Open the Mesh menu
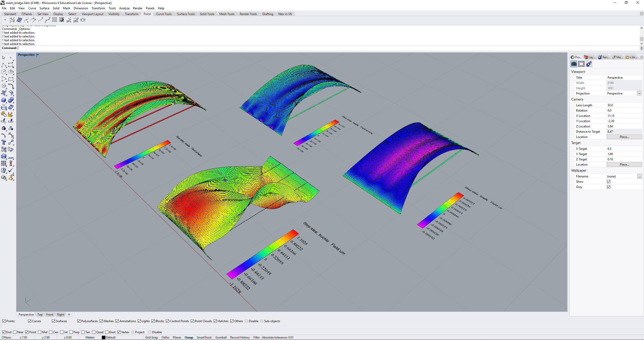This screenshot has width=644, height=340. coord(66,8)
